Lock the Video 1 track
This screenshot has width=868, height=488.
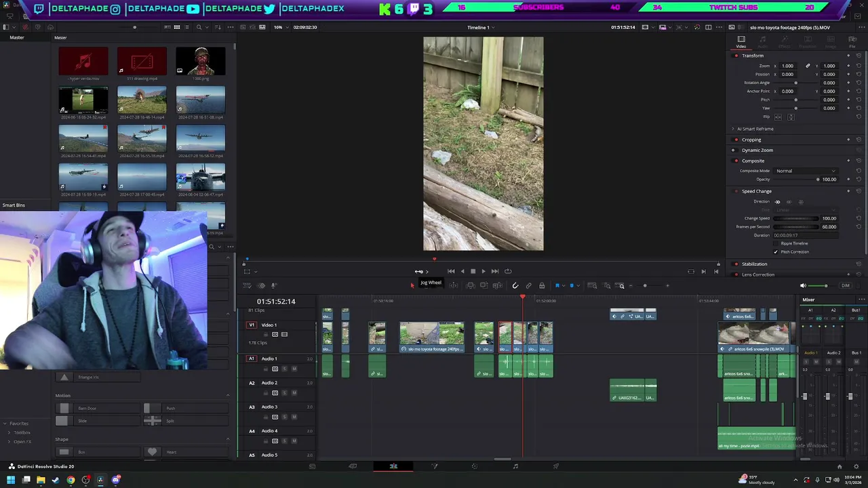point(266,334)
